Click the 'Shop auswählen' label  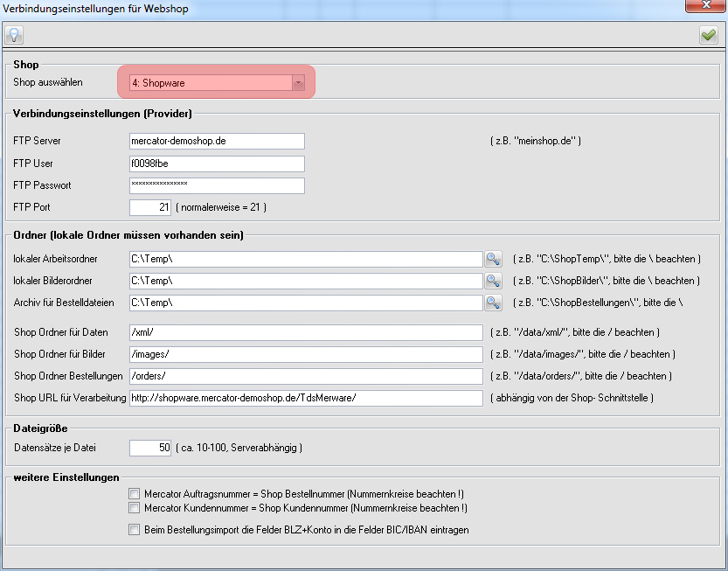pos(48,82)
